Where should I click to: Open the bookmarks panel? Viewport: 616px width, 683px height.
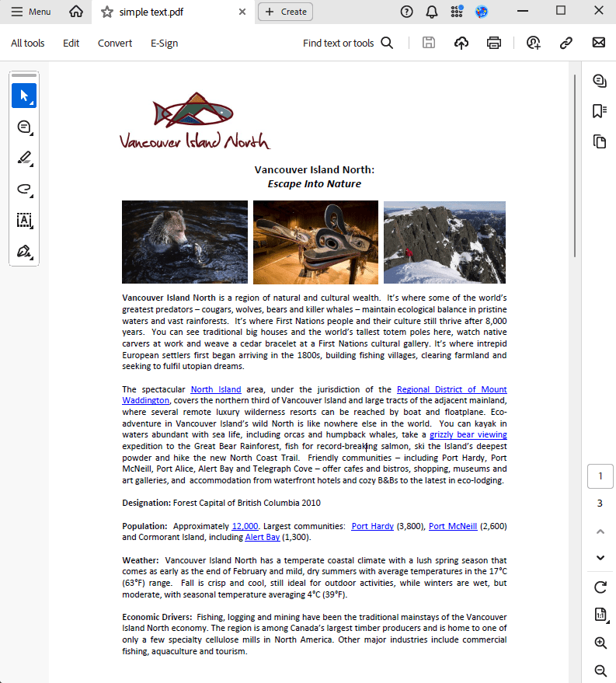click(599, 111)
